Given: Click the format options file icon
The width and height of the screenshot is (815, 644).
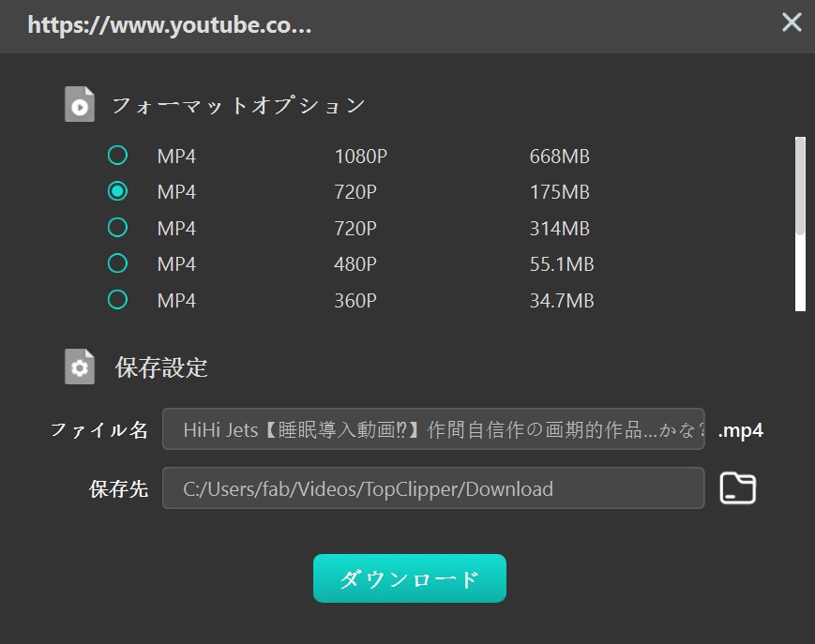Looking at the screenshot, I should 80,104.
